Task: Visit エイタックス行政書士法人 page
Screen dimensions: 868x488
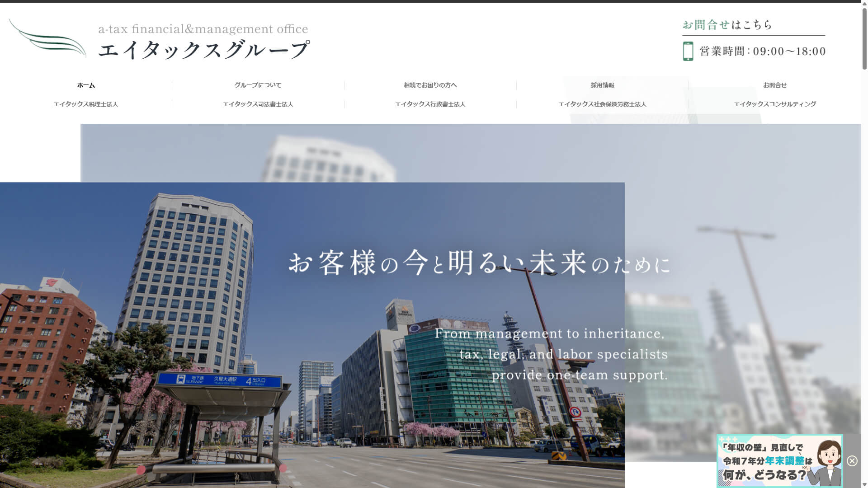Action: pyautogui.click(x=430, y=104)
